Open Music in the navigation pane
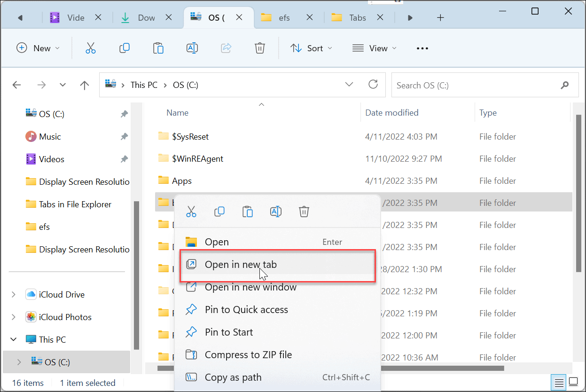 point(50,137)
